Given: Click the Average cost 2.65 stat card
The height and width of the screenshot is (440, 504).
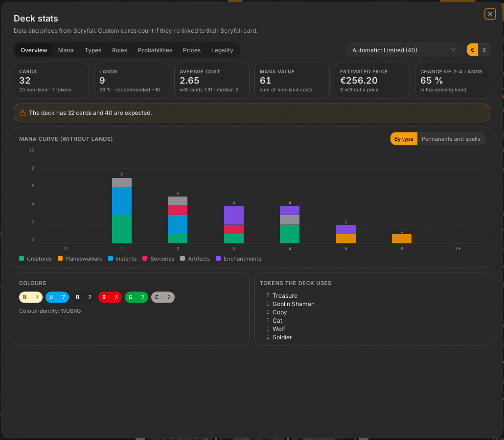Looking at the screenshot, I should [x=212, y=80].
